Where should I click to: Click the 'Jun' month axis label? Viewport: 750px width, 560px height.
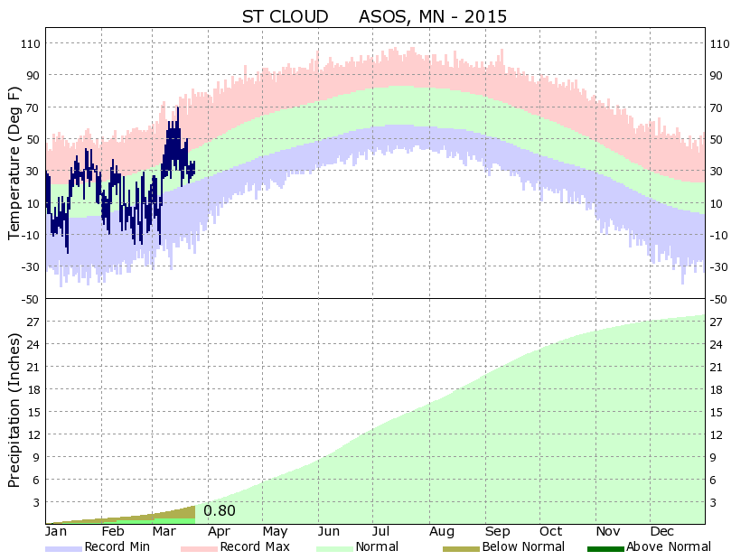point(329,531)
